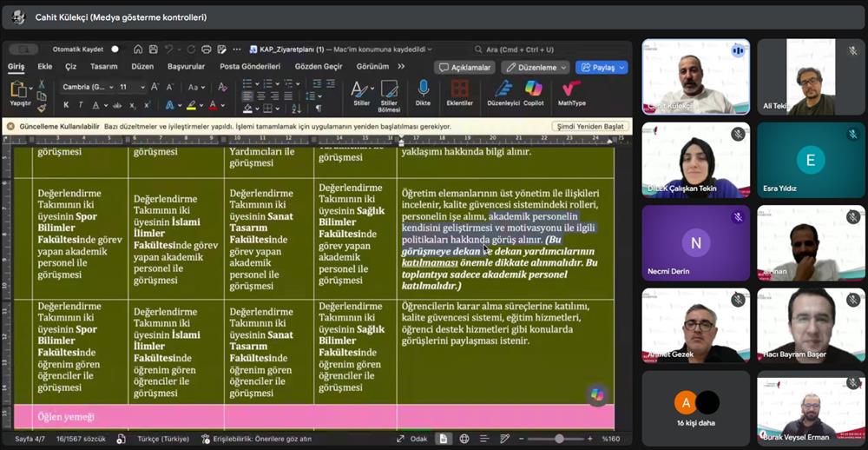
Task: Open the Düzenleme mode dropdown
Action: (535, 67)
